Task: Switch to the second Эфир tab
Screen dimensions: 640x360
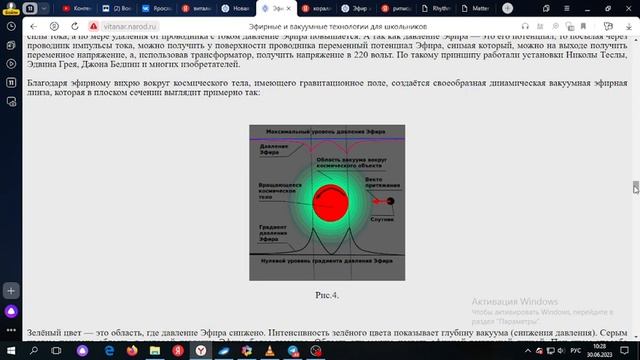Action: pos(356,8)
